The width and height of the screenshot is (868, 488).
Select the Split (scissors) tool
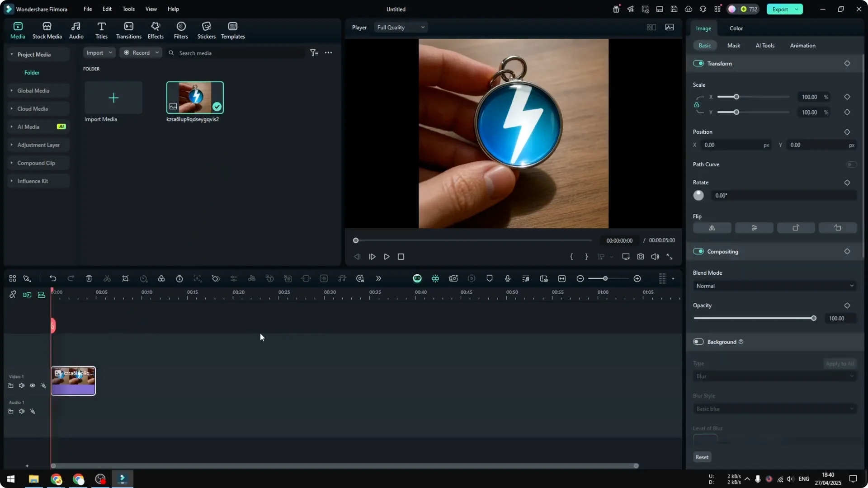[107, 278]
